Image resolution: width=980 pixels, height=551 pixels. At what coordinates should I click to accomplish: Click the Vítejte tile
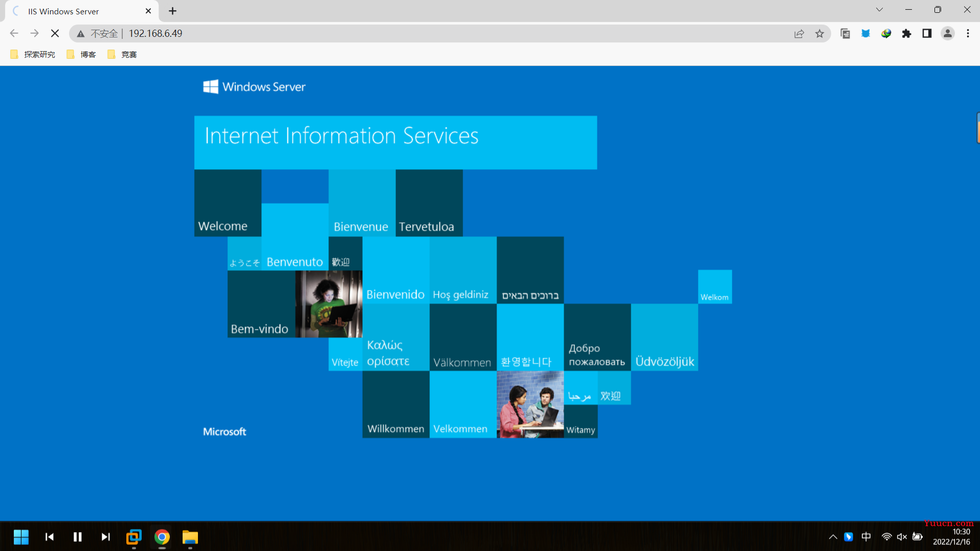tap(345, 354)
